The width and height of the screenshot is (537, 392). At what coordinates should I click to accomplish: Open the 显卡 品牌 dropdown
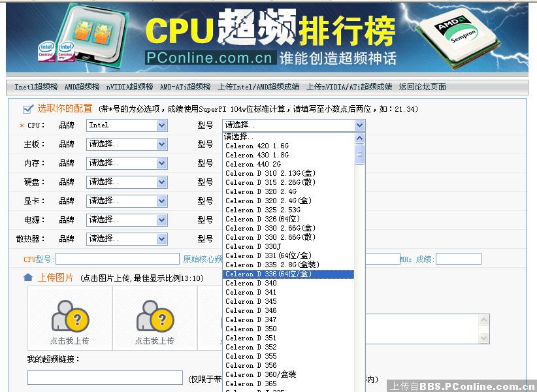(127, 201)
